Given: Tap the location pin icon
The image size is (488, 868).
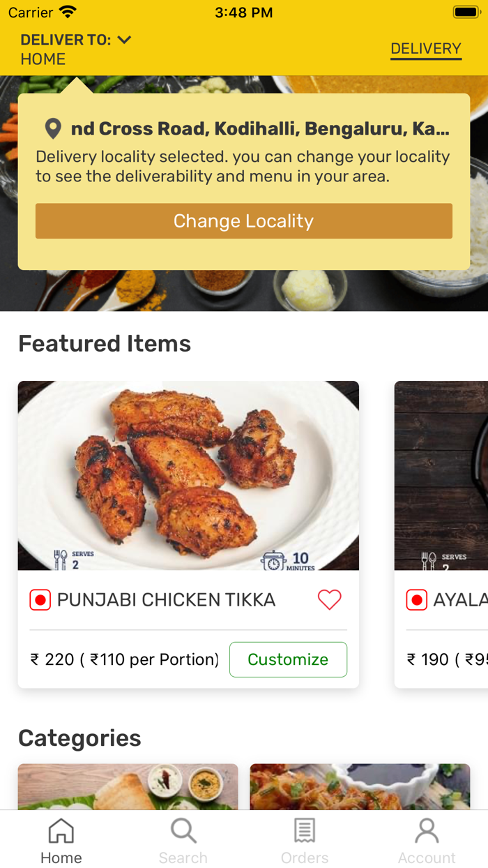Looking at the screenshot, I should (53, 129).
